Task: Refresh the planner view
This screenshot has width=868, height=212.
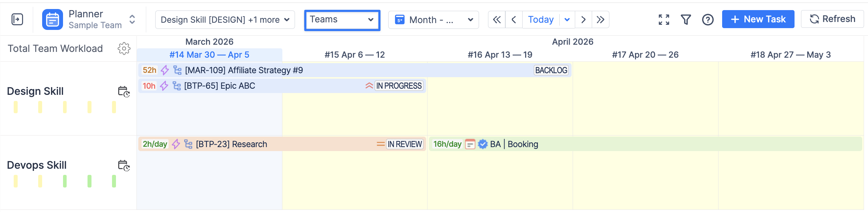Action: coord(832,19)
